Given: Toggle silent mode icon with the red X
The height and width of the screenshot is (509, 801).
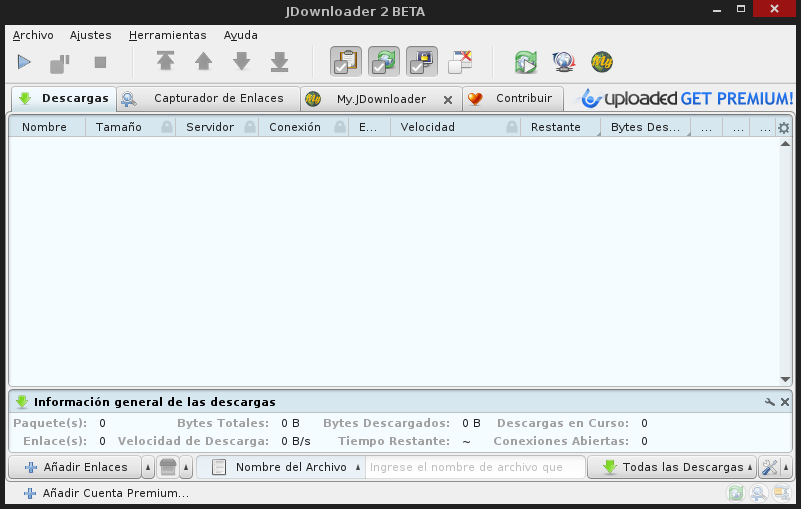Looking at the screenshot, I should [460, 62].
